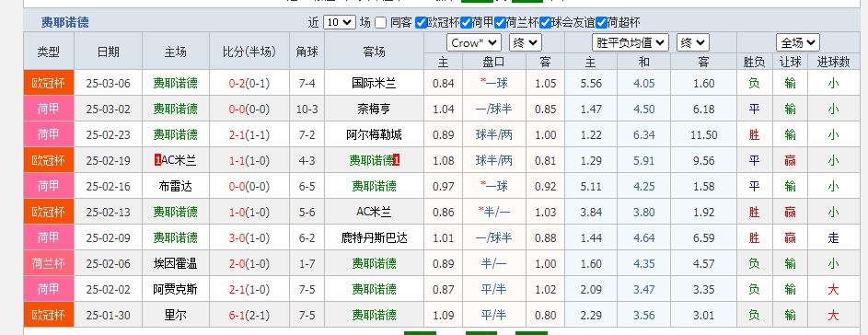Click the 角球 column header
This screenshot has height=335, width=868.
point(307,52)
